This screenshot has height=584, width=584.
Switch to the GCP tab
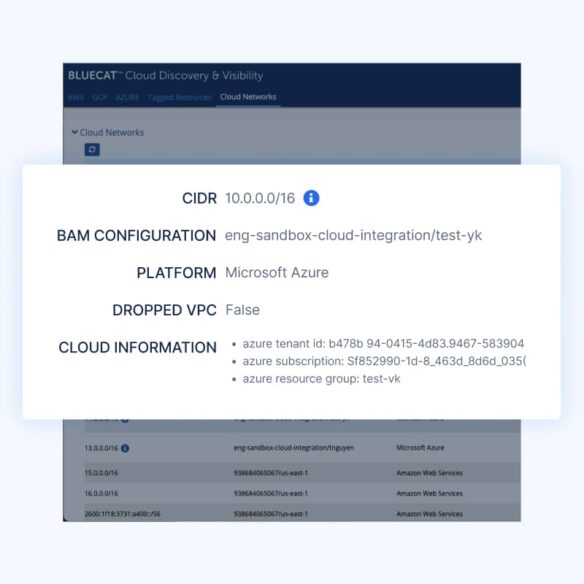[x=99, y=98]
